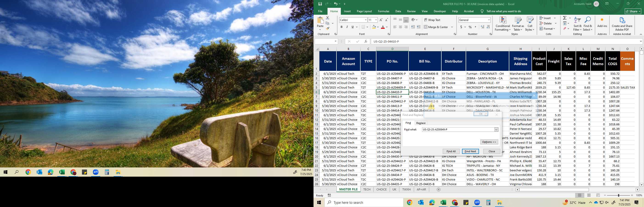Open Cell Styles dropdown
This screenshot has height=207, width=644.
530,24
